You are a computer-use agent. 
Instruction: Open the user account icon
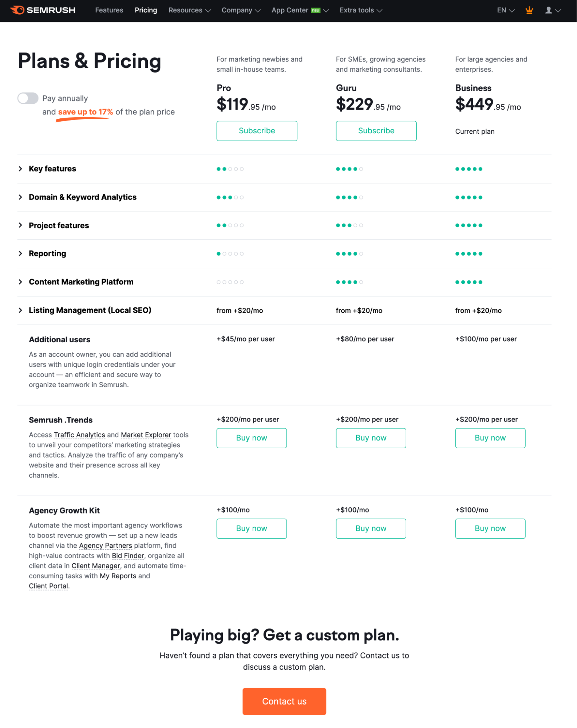[x=548, y=10]
